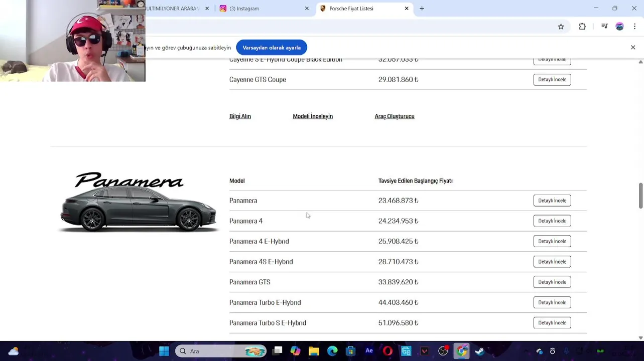Open the Modeli İnceleyin link
The width and height of the screenshot is (644, 361).
point(313,116)
